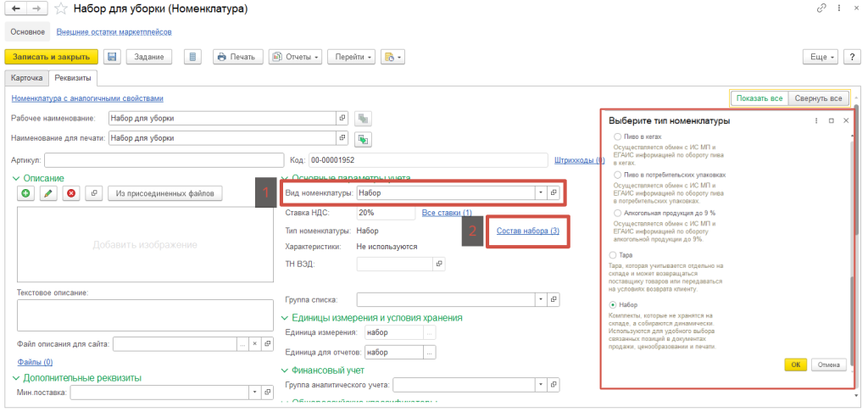
Task: Select the Набор radio button
Action: pos(614,304)
